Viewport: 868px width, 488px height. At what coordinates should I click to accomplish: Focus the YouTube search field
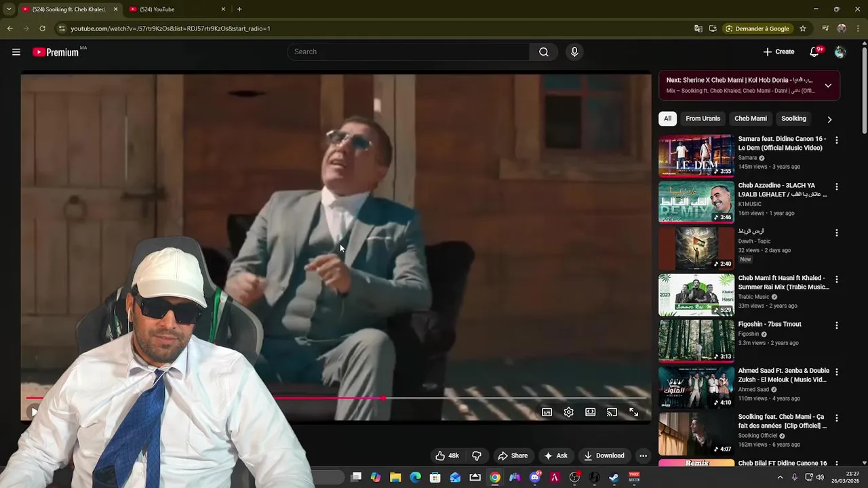tap(408, 52)
